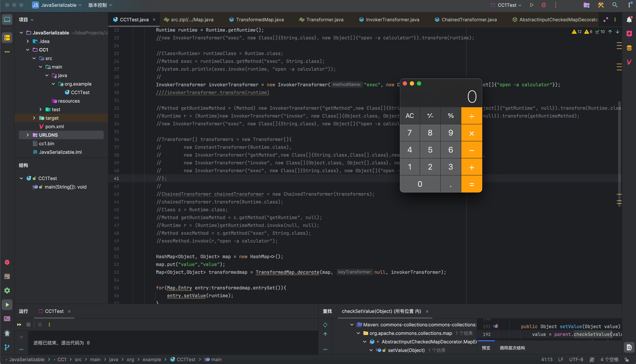This screenshot has height=364, width=636.
Task: Open the search everywhere magnifier
Action: [615, 5]
